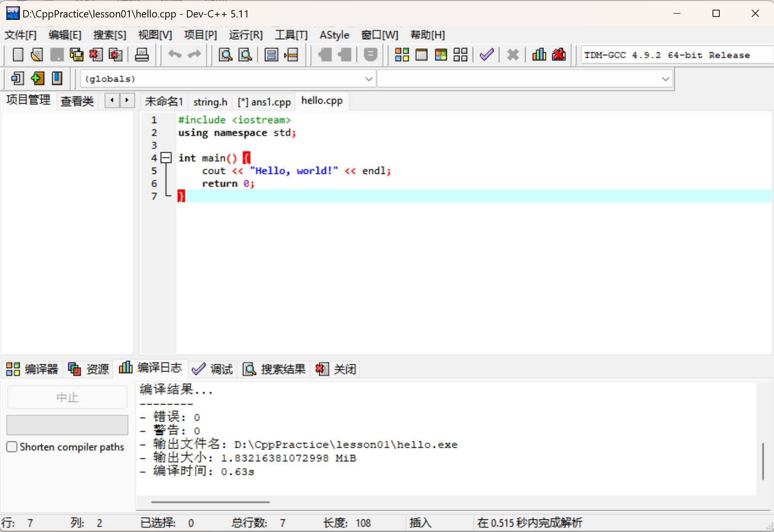Click the blue bookmark toolbar icon

(x=57, y=78)
